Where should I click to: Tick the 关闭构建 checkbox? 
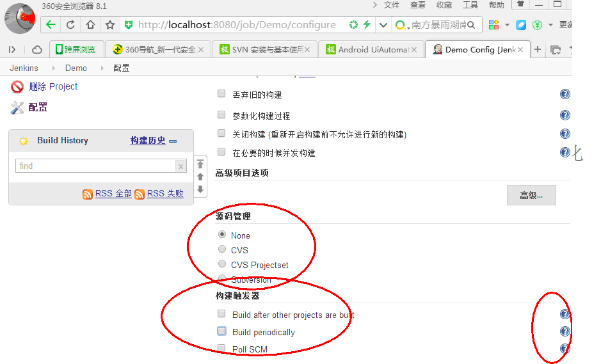(x=221, y=133)
